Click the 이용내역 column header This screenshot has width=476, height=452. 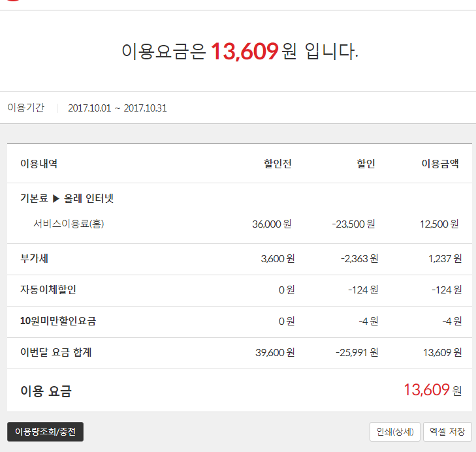pyautogui.click(x=39, y=164)
